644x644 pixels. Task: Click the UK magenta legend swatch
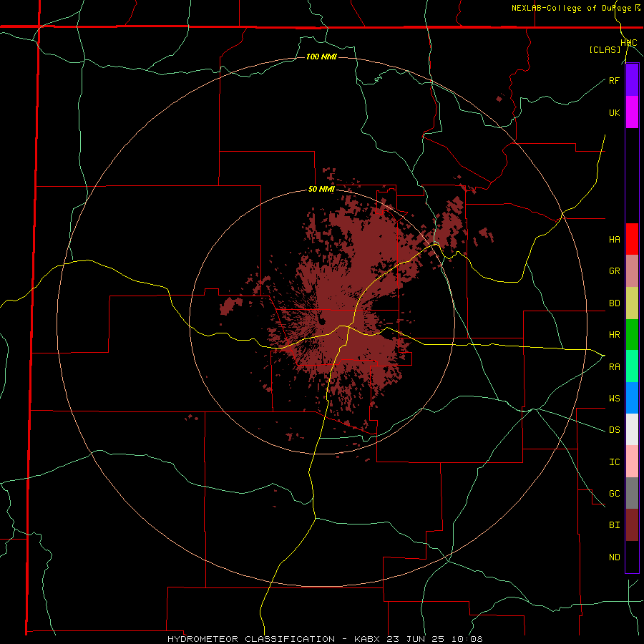point(632,112)
